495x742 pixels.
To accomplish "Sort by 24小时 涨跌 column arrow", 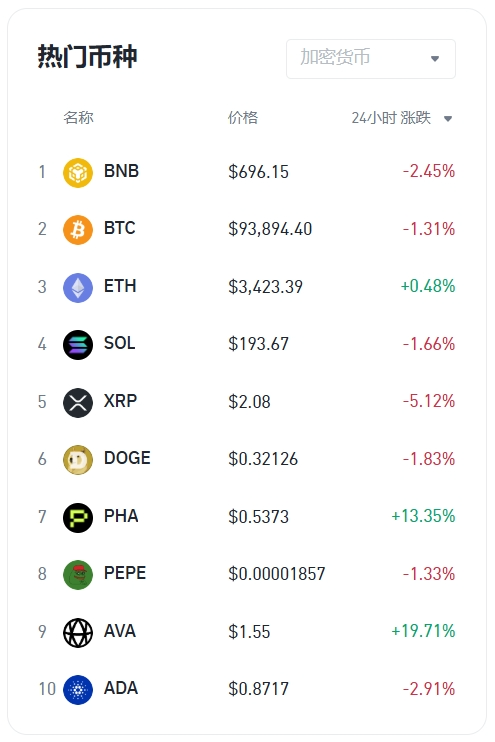I will point(448,119).
